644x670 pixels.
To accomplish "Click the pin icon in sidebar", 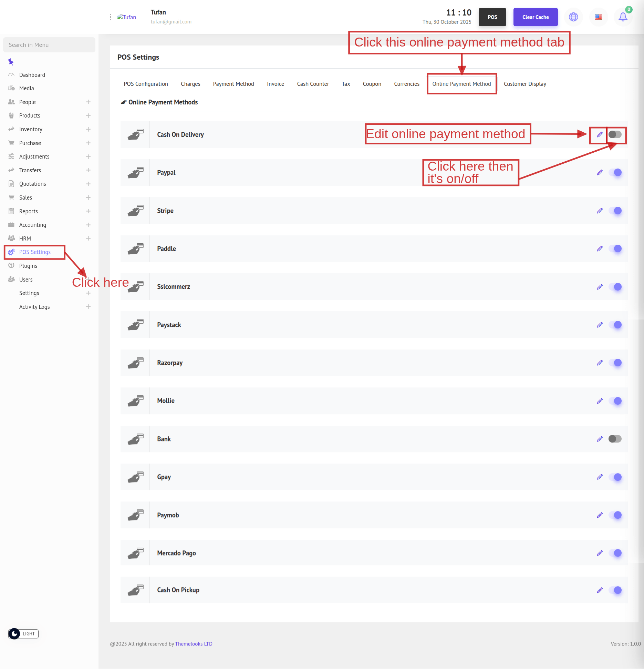I will tap(11, 62).
